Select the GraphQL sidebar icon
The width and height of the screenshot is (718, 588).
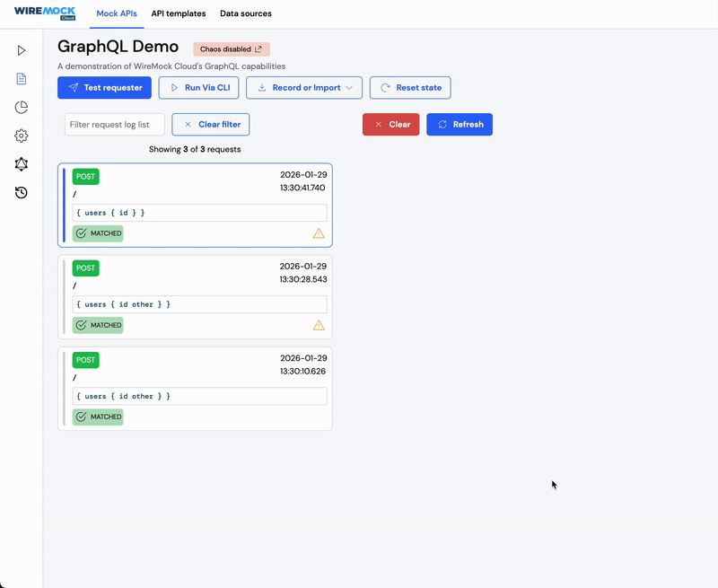(x=21, y=164)
